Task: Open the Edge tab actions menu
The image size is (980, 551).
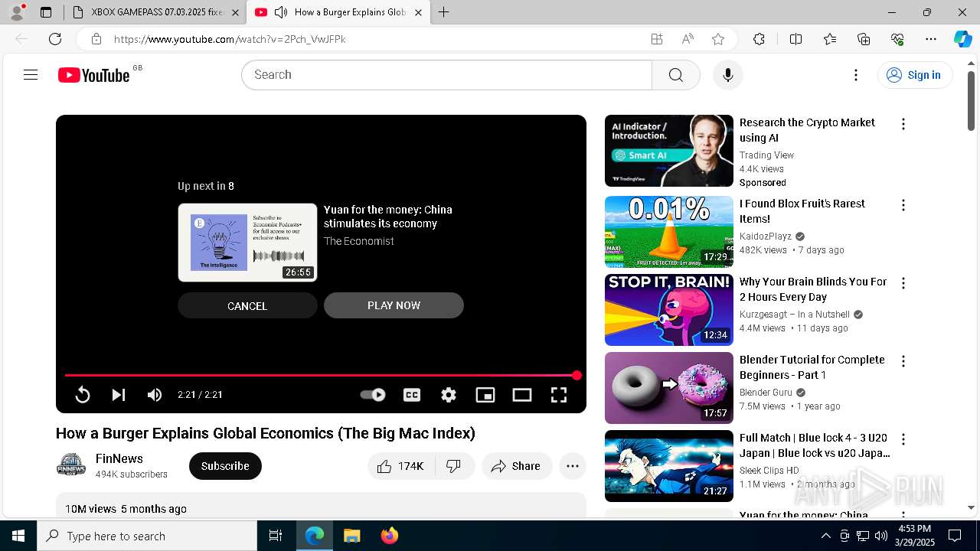Action: [x=46, y=12]
